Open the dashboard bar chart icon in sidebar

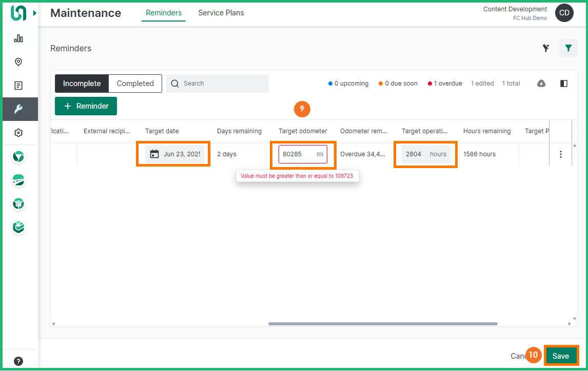(x=18, y=38)
